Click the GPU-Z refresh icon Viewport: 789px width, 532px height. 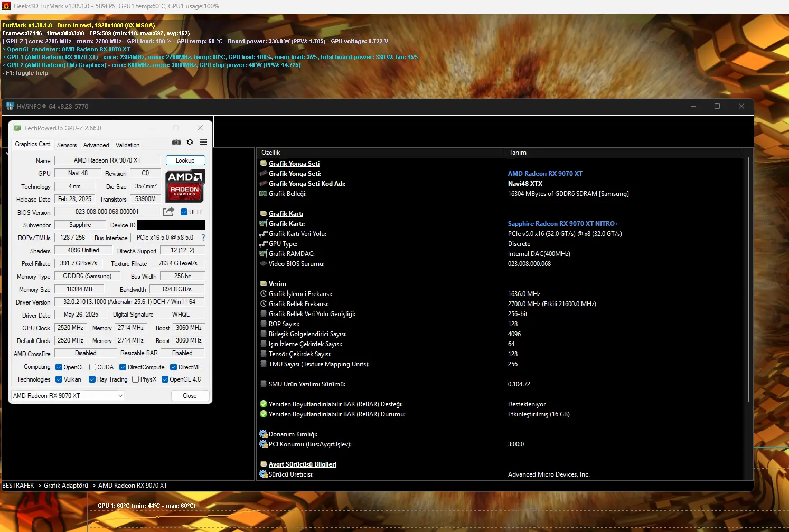point(190,142)
